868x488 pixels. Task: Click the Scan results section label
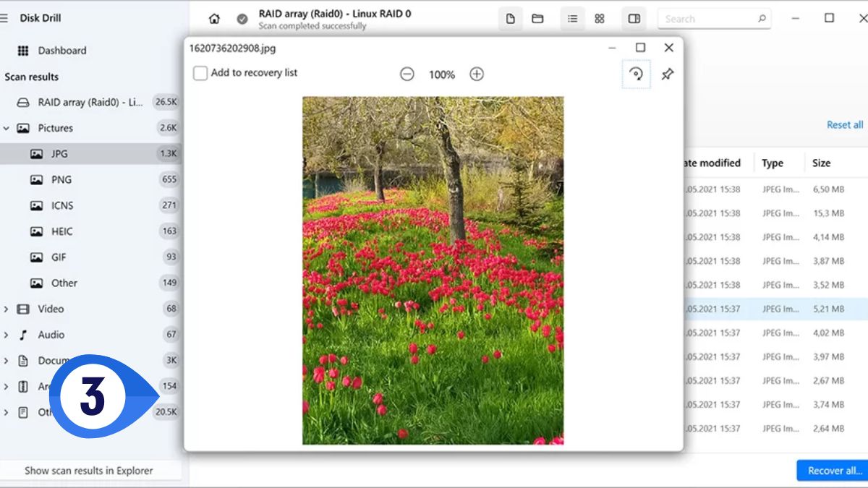point(32,77)
